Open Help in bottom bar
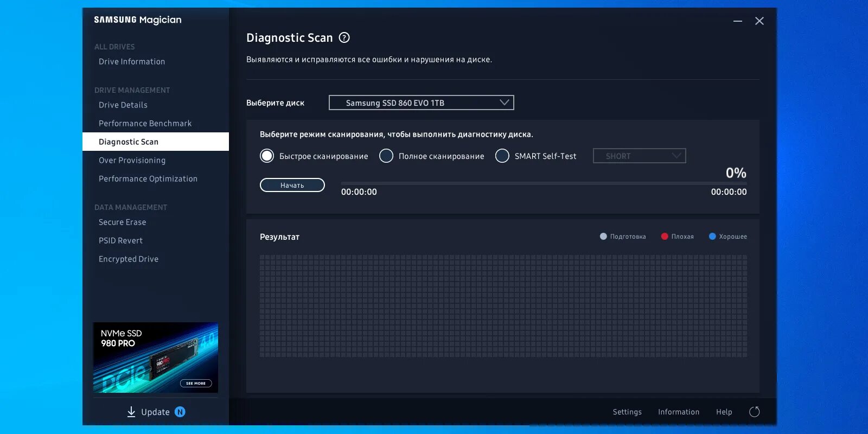Viewport: 868px width, 434px height. tap(724, 412)
